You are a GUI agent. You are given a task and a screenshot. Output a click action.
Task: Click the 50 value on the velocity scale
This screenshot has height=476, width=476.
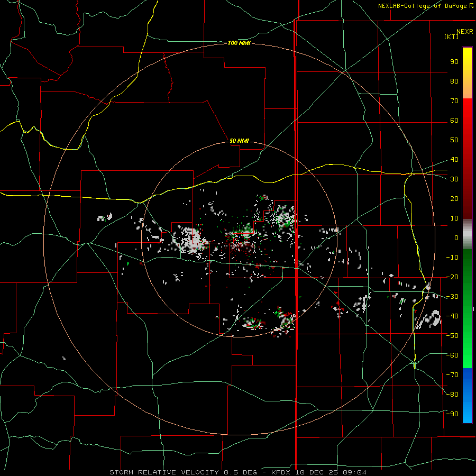(x=454, y=140)
